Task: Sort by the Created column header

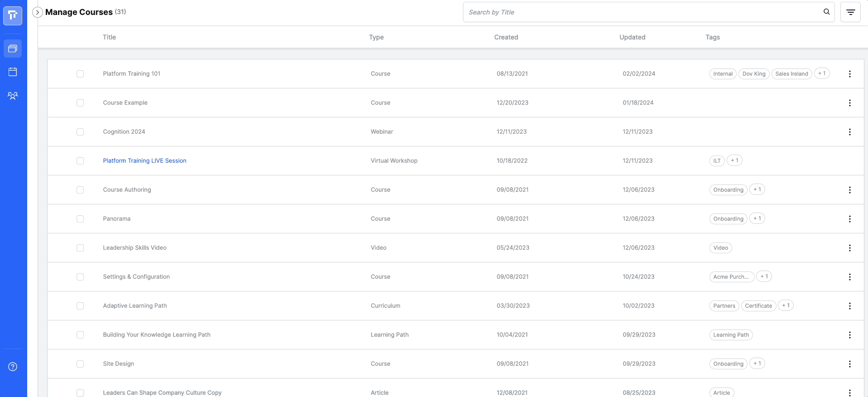Action: 506,37
